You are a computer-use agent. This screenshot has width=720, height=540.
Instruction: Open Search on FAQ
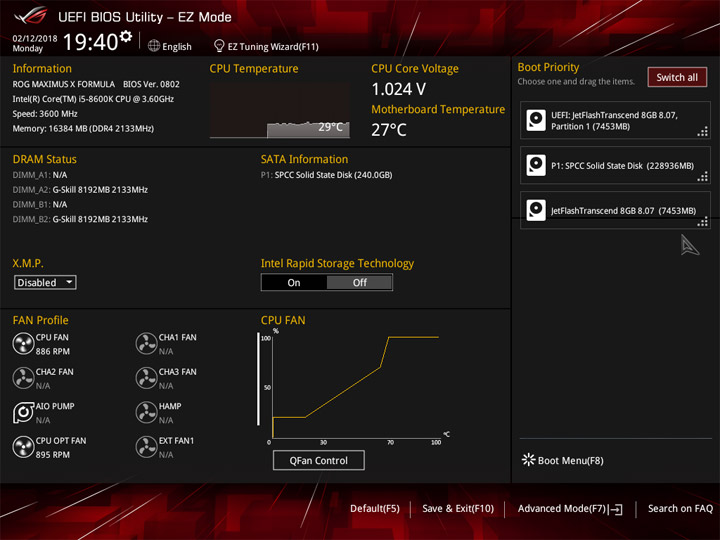680,508
